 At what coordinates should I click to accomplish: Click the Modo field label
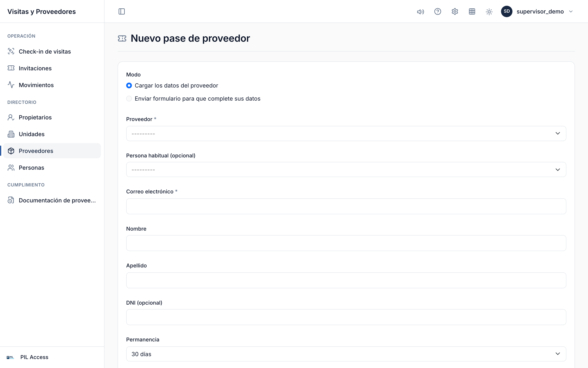(x=133, y=74)
